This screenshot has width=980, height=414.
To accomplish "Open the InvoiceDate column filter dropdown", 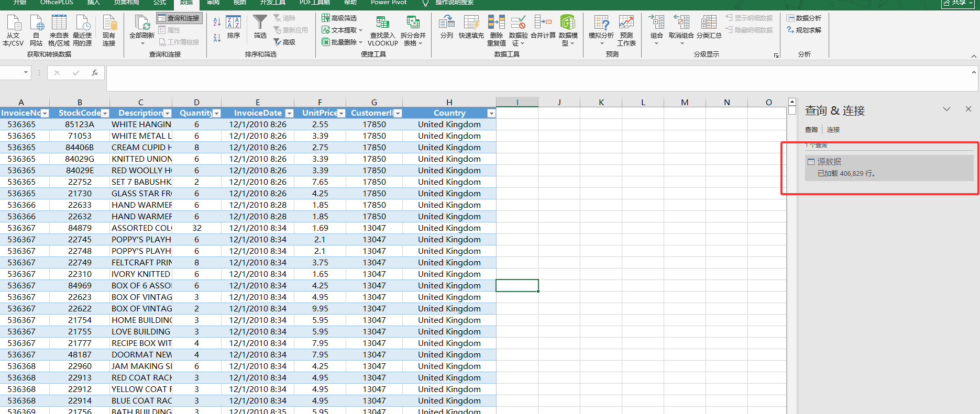I will click(289, 114).
